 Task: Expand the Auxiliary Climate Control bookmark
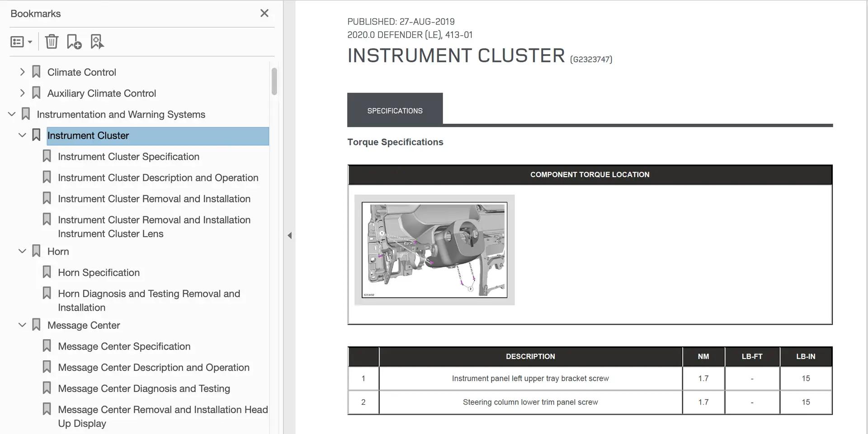click(22, 93)
